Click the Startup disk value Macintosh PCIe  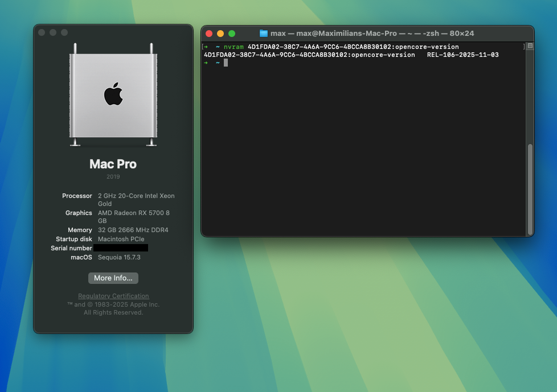click(x=121, y=239)
